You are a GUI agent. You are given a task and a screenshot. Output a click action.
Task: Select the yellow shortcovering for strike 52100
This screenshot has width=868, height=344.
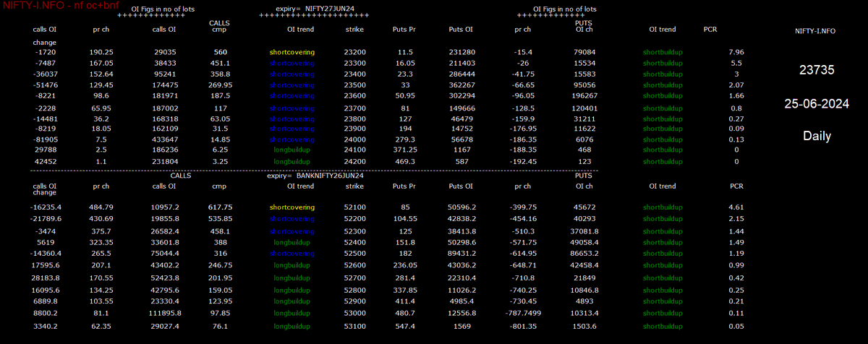[x=292, y=207]
